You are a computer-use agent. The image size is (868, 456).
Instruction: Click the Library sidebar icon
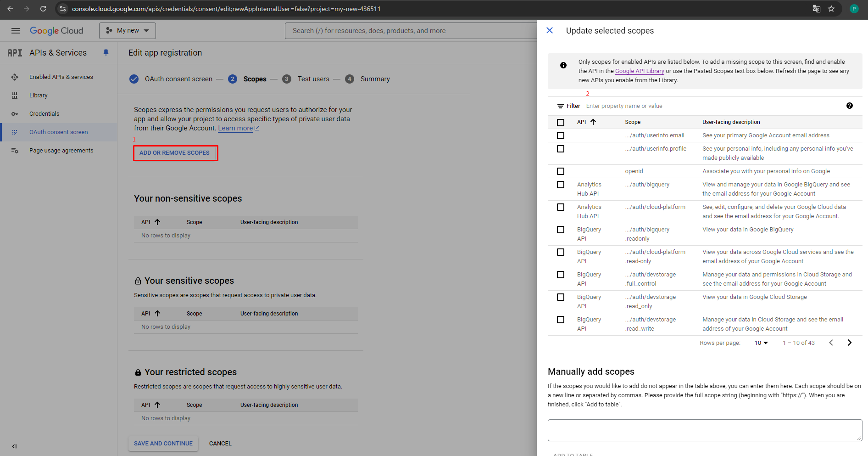[x=15, y=96]
